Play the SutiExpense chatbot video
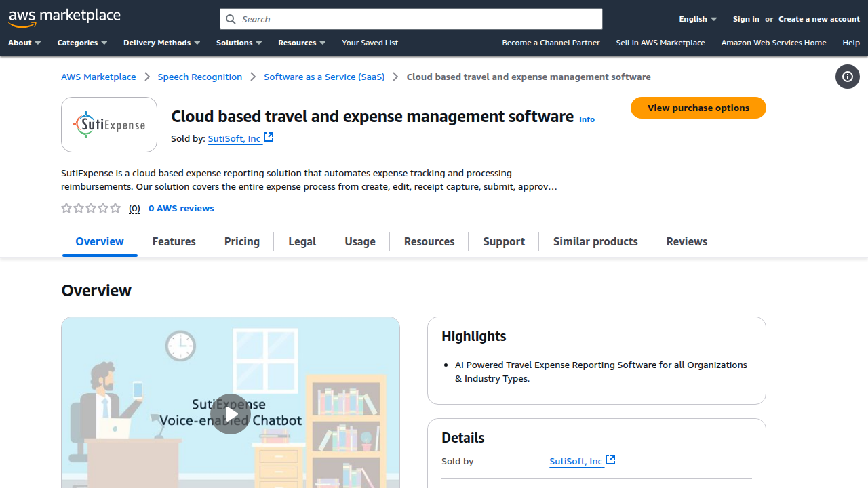The height and width of the screenshot is (488, 868). (231, 414)
